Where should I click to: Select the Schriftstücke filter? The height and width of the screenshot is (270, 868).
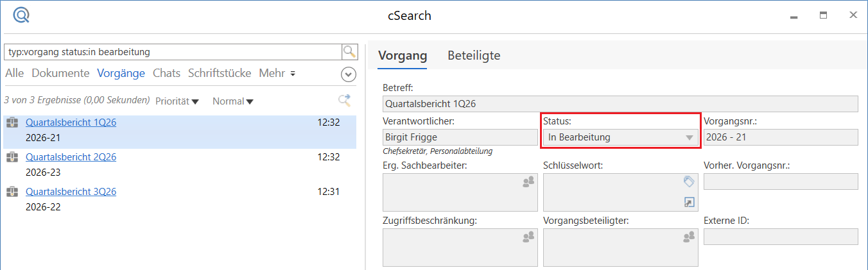(x=220, y=73)
